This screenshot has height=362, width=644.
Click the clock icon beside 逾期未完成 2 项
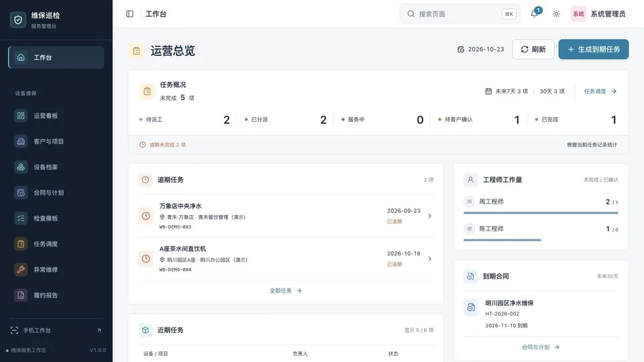[142, 145]
